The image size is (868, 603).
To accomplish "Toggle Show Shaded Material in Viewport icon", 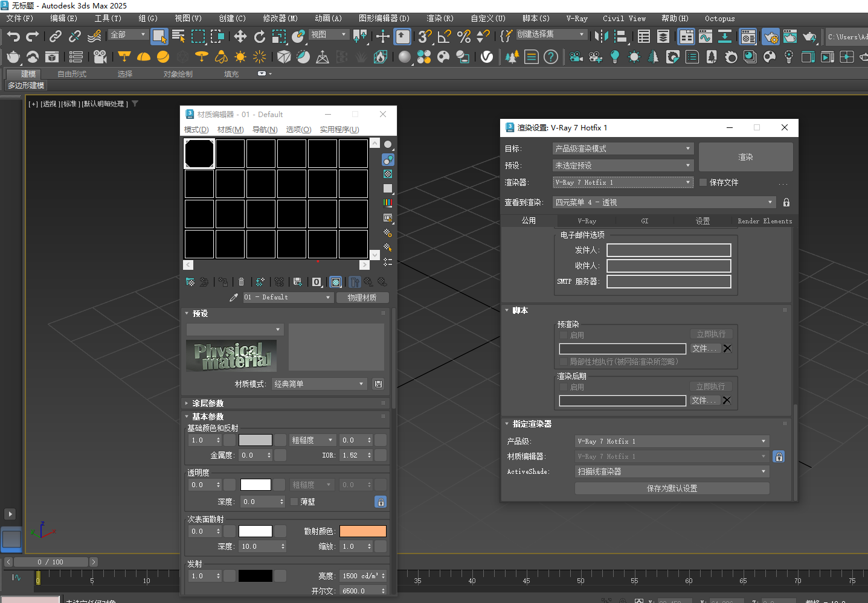I will coord(336,282).
